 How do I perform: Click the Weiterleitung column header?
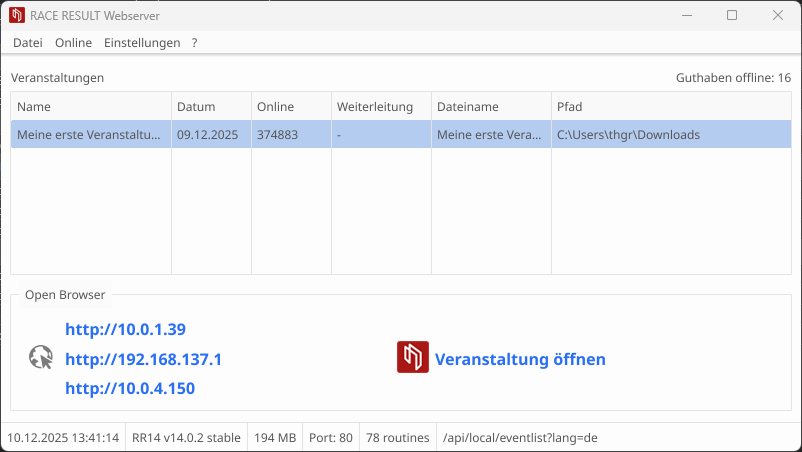(380, 107)
